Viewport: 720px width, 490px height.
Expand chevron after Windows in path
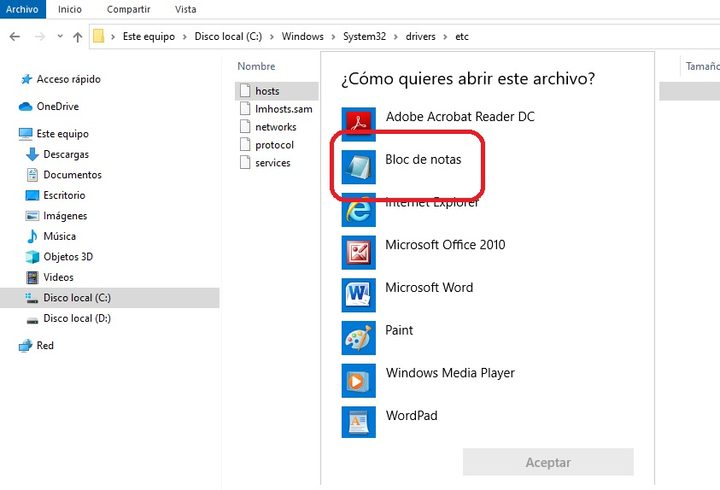(x=333, y=37)
